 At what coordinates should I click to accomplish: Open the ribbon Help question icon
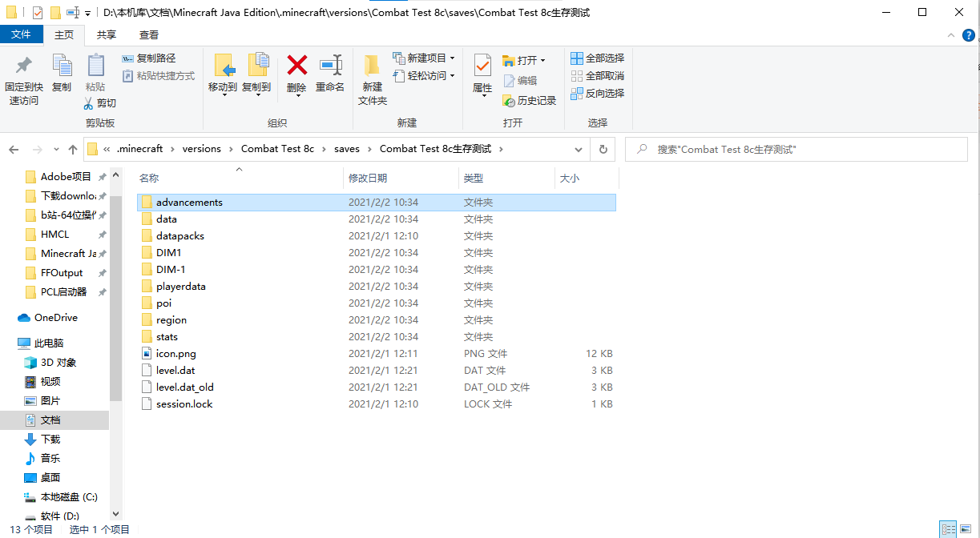968,35
